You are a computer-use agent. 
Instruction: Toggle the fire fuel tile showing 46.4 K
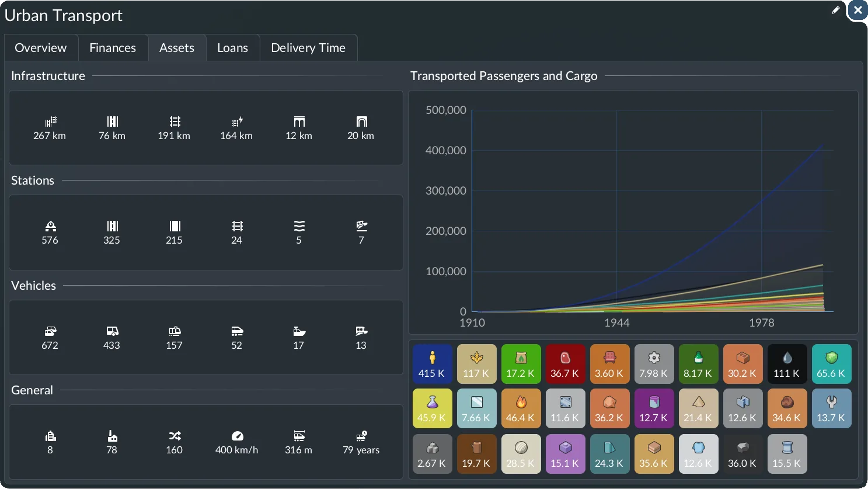(521, 408)
